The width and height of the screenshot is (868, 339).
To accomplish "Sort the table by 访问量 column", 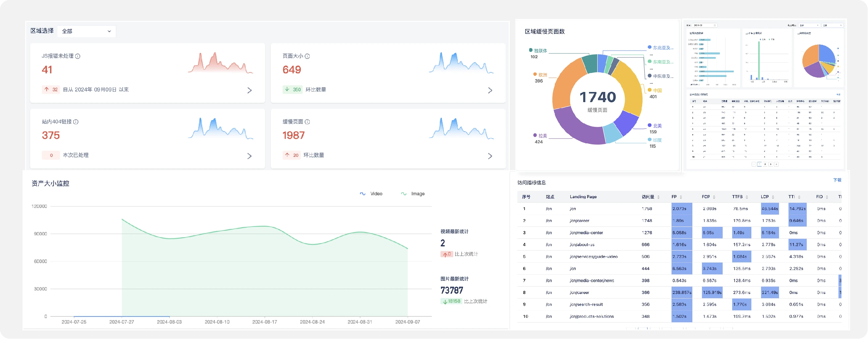I will [x=650, y=197].
